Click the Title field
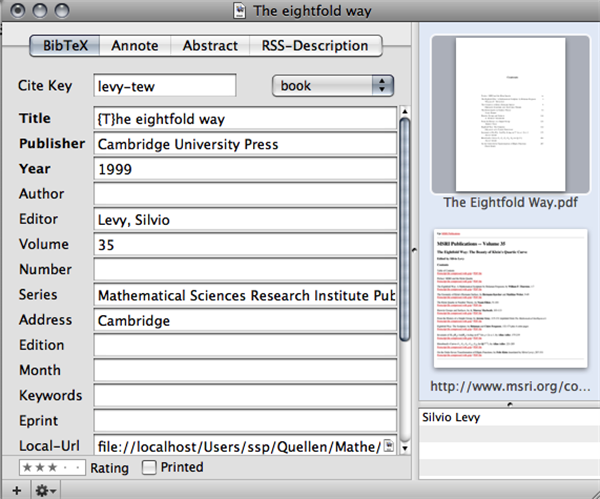The image size is (600, 499). pyautogui.click(x=245, y=119)
